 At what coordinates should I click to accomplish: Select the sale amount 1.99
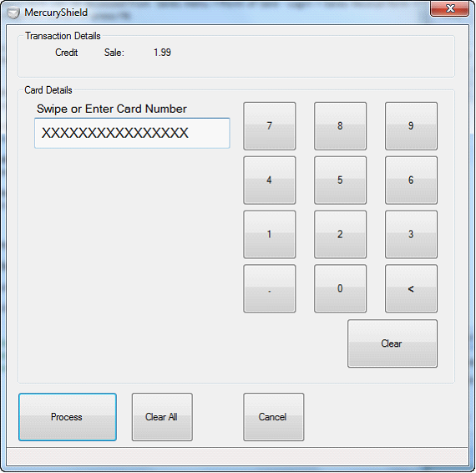pyautogui.click(x=162, y=53)
